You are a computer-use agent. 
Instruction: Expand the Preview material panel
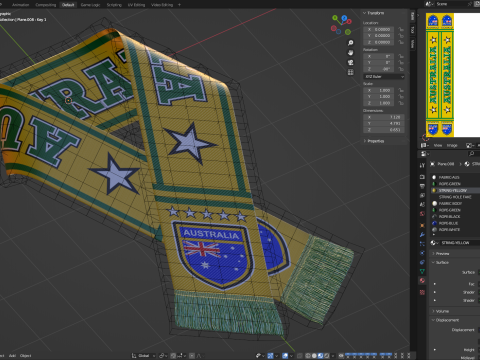[441, 254]
